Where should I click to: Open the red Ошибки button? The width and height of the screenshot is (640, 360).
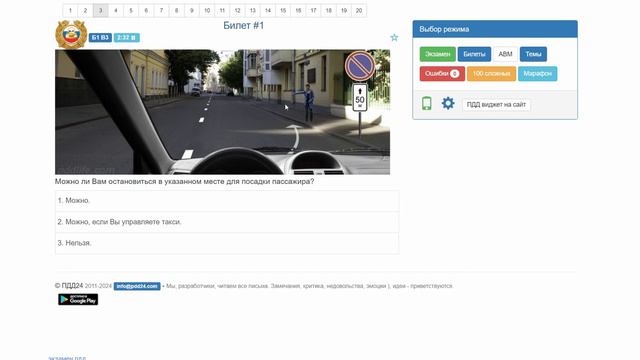[442, 73]
